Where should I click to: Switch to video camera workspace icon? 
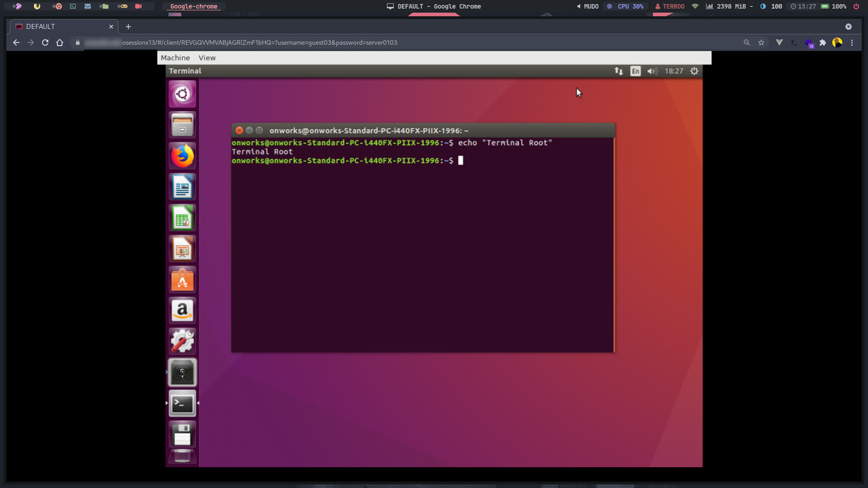pyautogui.click(x=138, y=6)
